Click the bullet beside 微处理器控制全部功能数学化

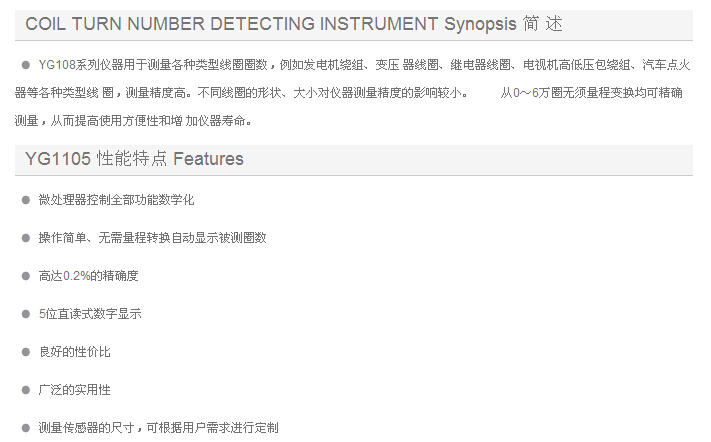pos(25,200)
